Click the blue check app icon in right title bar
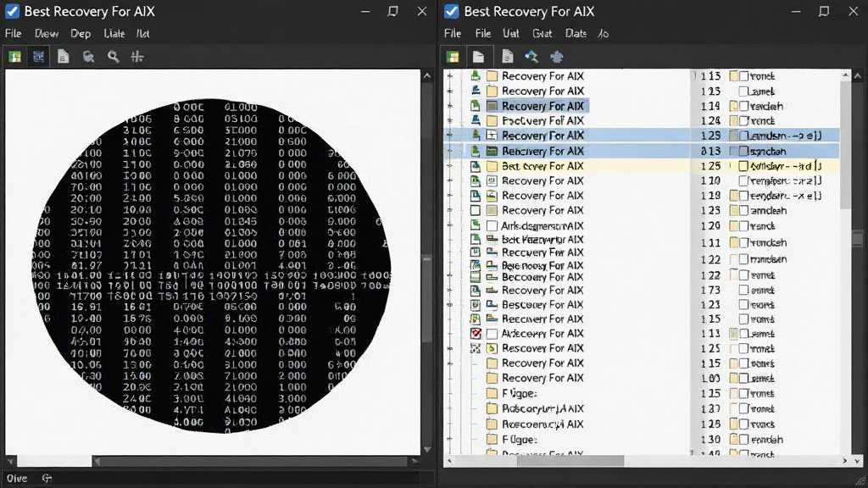 click(452, 11)
